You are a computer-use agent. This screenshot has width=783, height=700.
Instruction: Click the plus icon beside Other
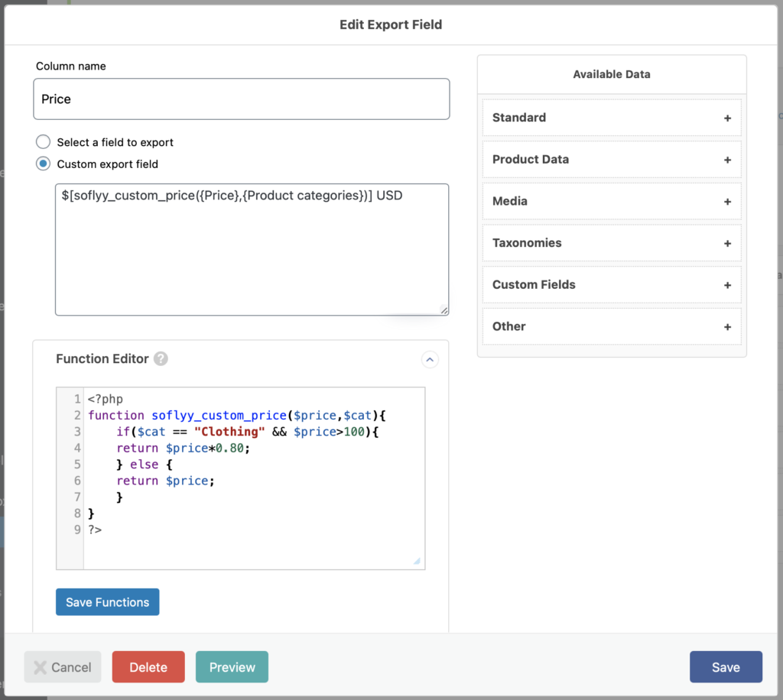pos(727,327)
